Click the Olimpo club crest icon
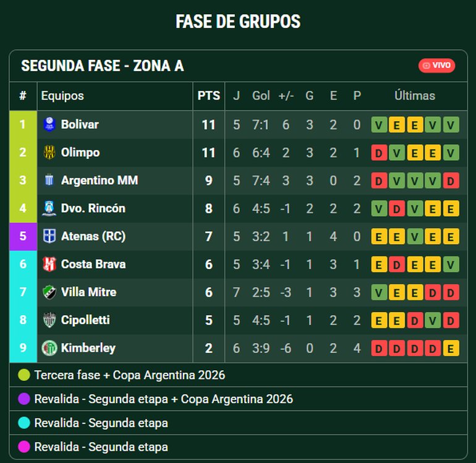Viewport: 476px width, 463px height. [x=49, y=152]
